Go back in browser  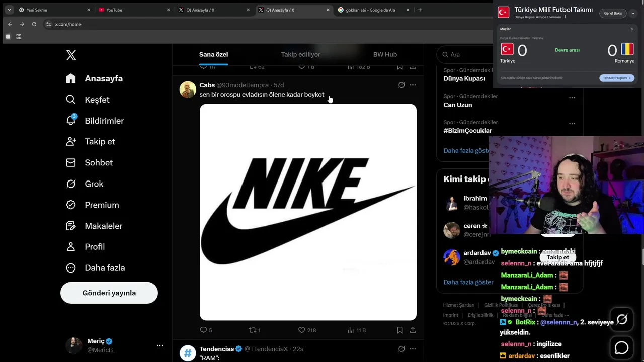coord(10,24)
